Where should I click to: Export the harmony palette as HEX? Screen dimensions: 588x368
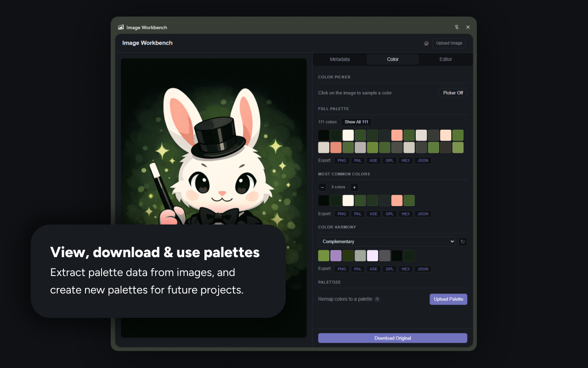[405, 269]
